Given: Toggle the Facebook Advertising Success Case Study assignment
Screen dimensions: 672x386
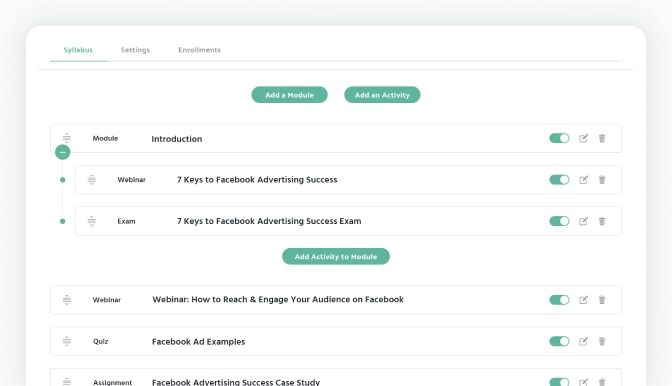Looking at the screenshot, I should [x=559, y=381].
